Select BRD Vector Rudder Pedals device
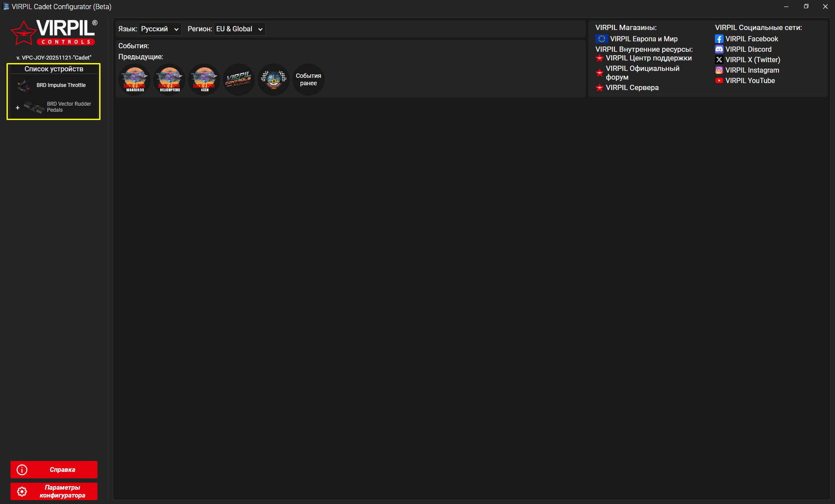835x504 pixels. pos(69,107)
